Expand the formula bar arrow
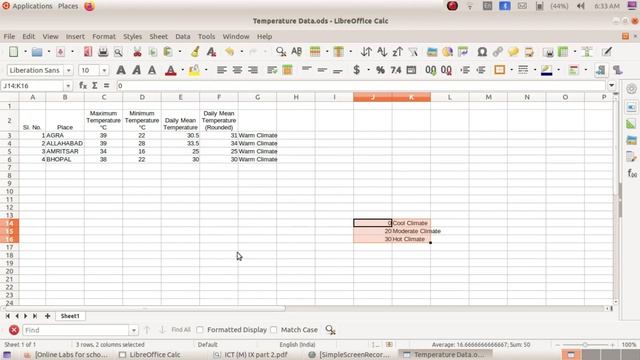The image size is (640, 360). pyautogui.click(x=611, y=86)
